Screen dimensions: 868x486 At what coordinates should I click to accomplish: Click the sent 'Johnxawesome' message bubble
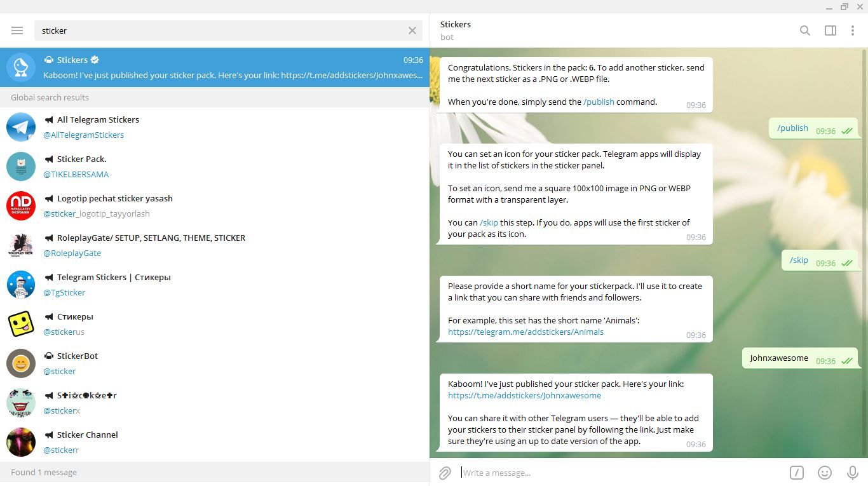click(x=800, y=358)
